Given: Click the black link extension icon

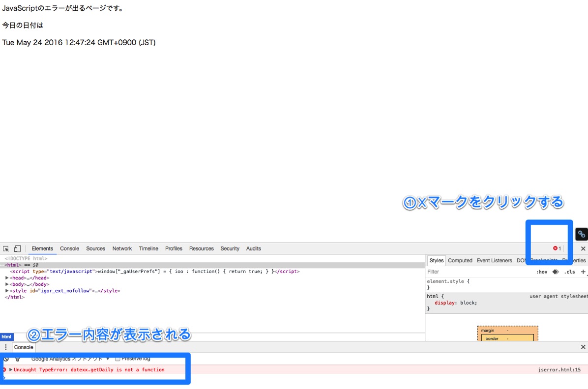Looking at the screenshot, I should pos(581,235).
